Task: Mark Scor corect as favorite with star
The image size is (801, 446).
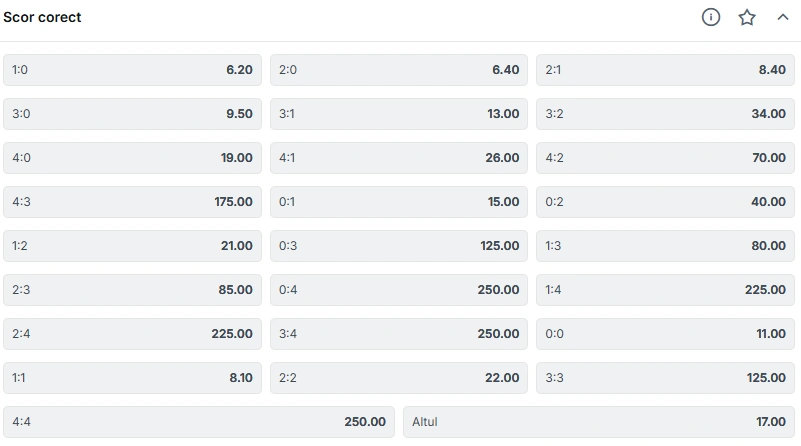Action: coord(747,17)
